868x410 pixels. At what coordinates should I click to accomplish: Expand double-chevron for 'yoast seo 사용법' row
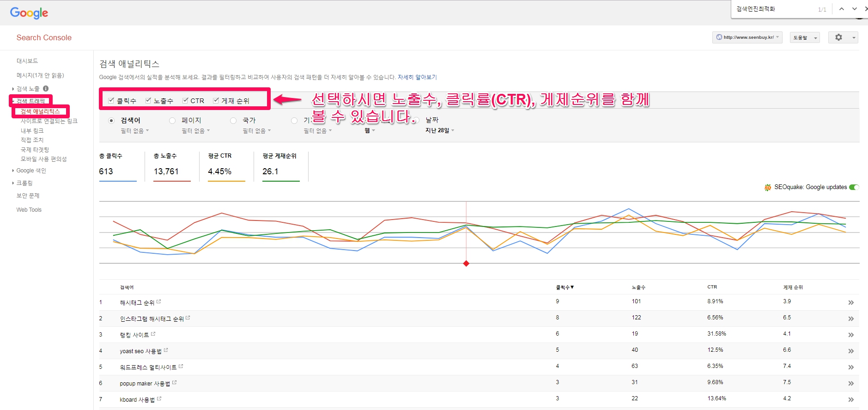click(x=850, y=351)
